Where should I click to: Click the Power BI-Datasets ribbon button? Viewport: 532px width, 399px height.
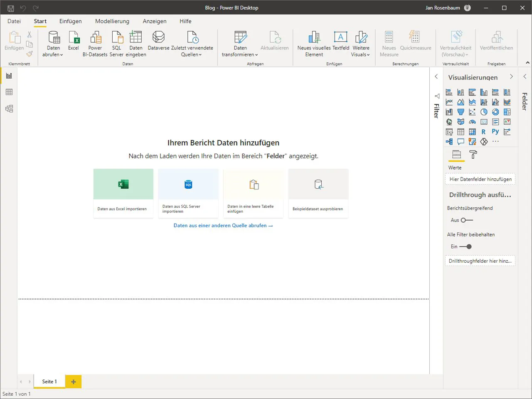pyautogui.click(x=95, y=44)
